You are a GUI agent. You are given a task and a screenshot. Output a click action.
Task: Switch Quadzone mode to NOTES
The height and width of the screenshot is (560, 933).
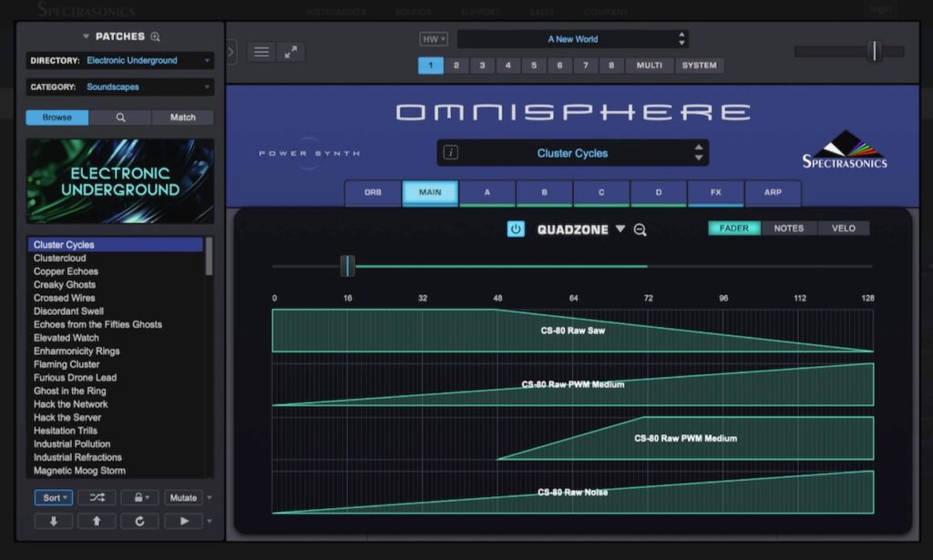click(x=788, y=229)
